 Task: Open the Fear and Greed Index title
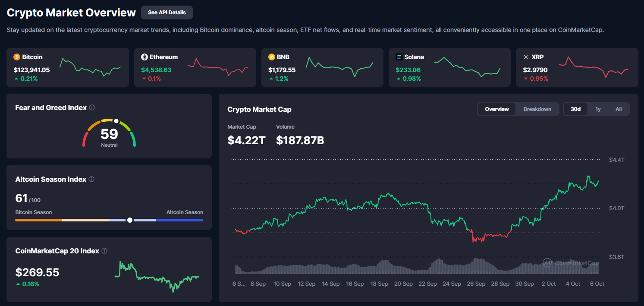point(51,107)
